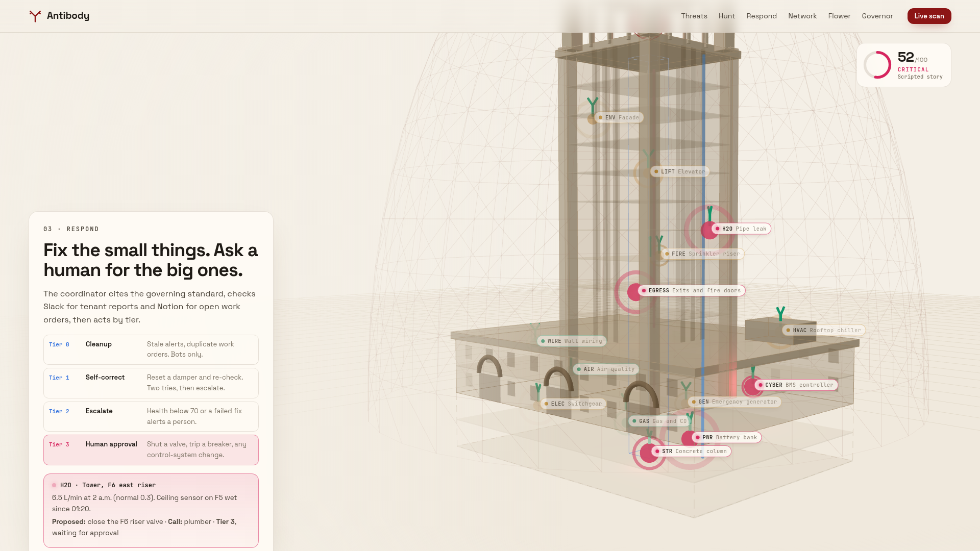Select the GAS Gas and CO label
The image size is (980, 551).
660,421
